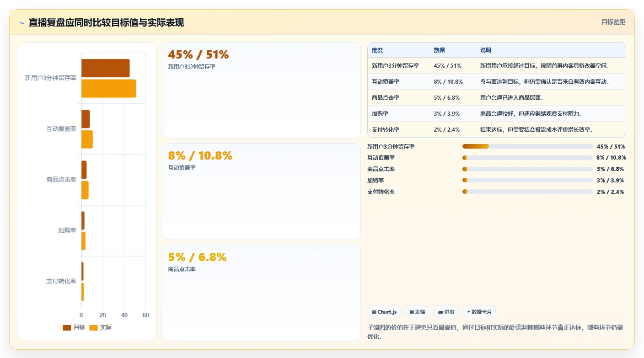Click the large 5% / 6.8% card heading
The width and height of the screenshot is (644, 358).
click(197, 257)
